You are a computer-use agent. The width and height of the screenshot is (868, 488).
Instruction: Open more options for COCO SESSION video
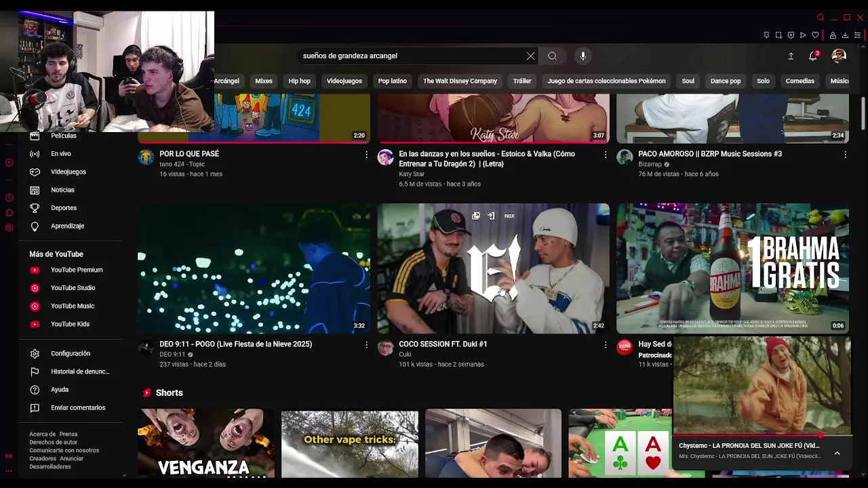(x=606, y=345)
